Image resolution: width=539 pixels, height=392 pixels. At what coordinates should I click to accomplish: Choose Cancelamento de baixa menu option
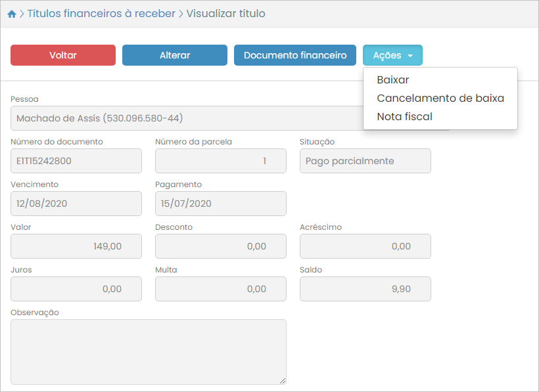click(440, 98)
